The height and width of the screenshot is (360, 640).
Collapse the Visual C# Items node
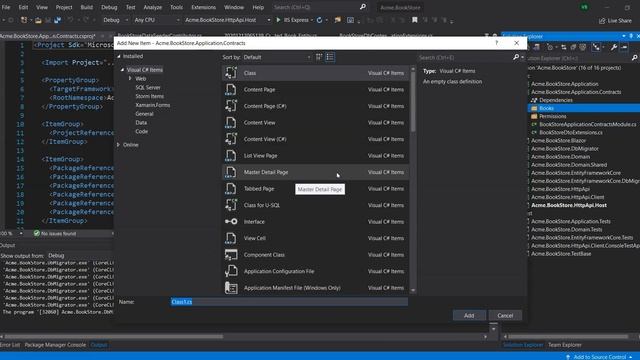coord(122,70)
